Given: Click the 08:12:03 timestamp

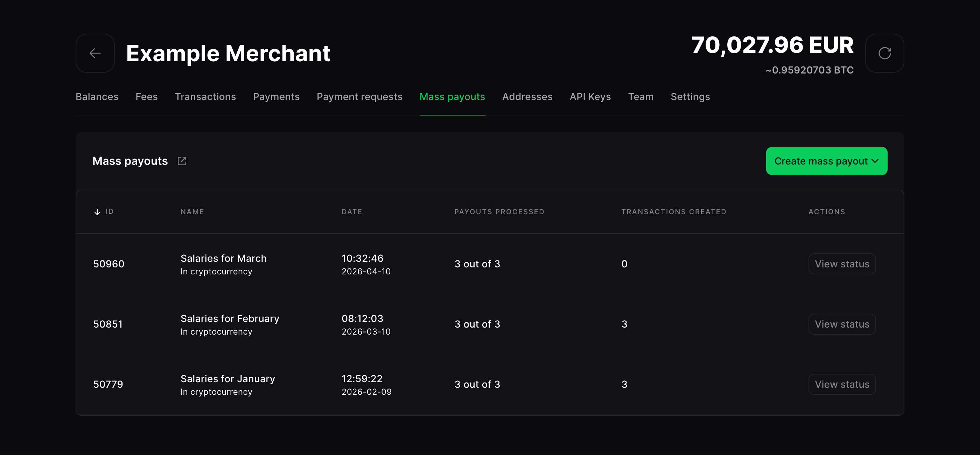Looking at the screenshot, I should tap(362, 318).
